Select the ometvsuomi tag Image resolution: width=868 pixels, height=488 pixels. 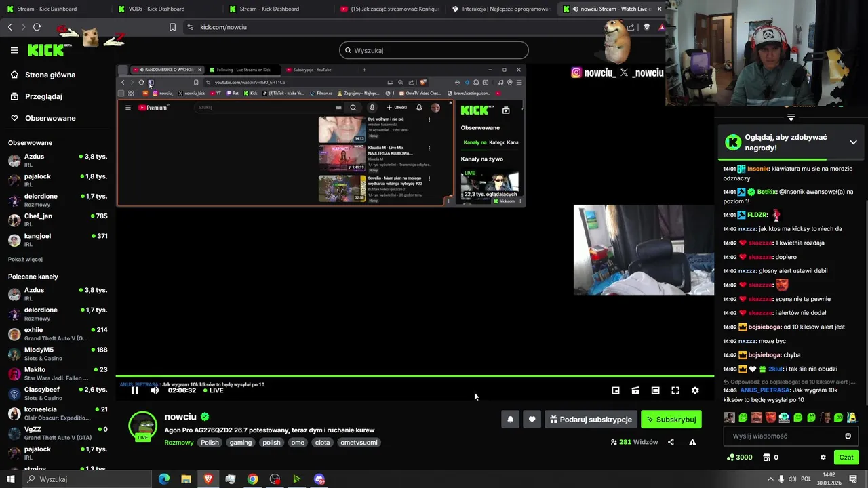click(x=359, y=443)
